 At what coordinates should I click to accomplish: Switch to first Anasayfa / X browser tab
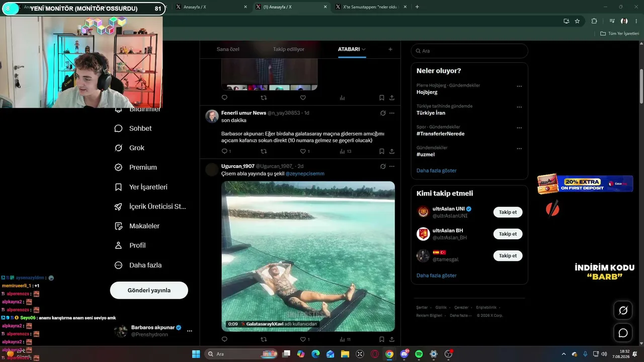coord(209,7)
